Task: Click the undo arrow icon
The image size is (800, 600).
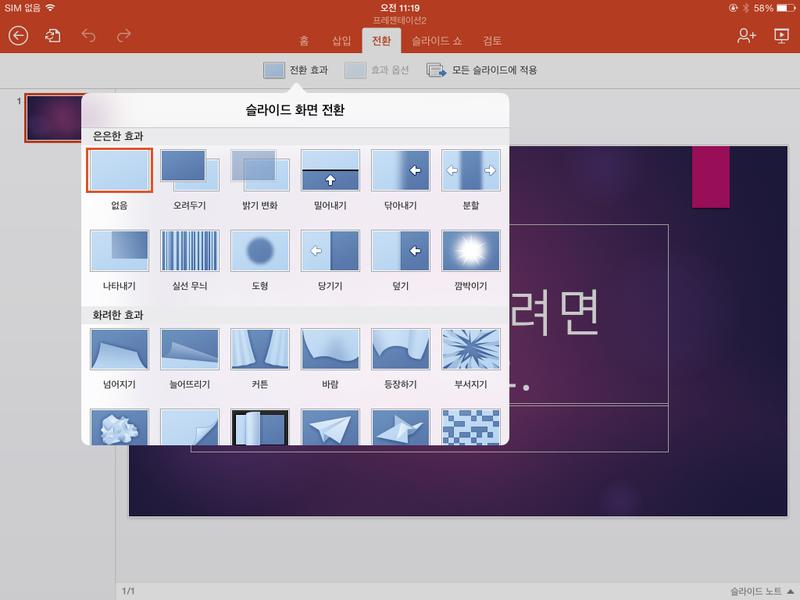Action: point(88,36)
